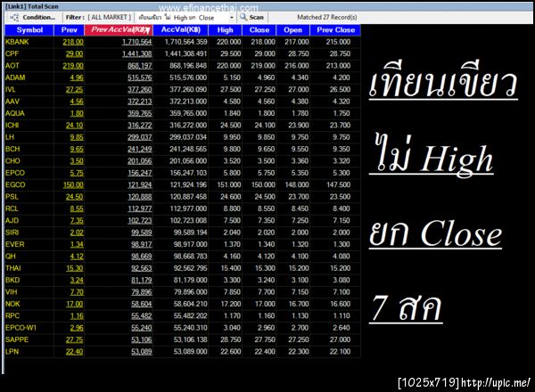Click SAPPE Prev Close 27.000
This screenshot has height=392, width=535.
click(340, 339)
